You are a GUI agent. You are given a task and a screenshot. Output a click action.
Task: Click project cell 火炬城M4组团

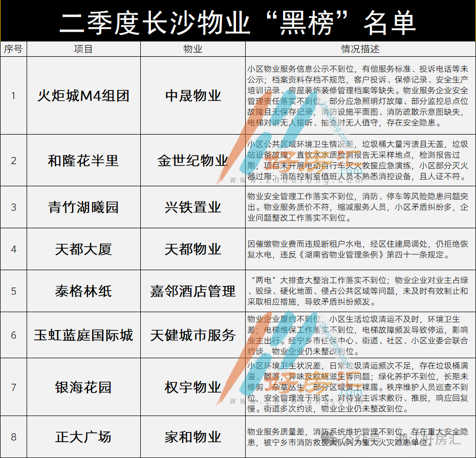click(83, 96)
